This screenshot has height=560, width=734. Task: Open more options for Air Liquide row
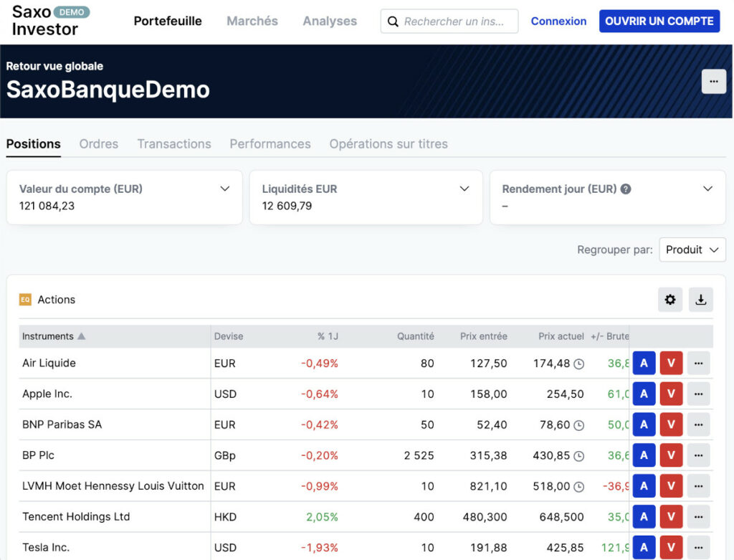coord(698,363)
